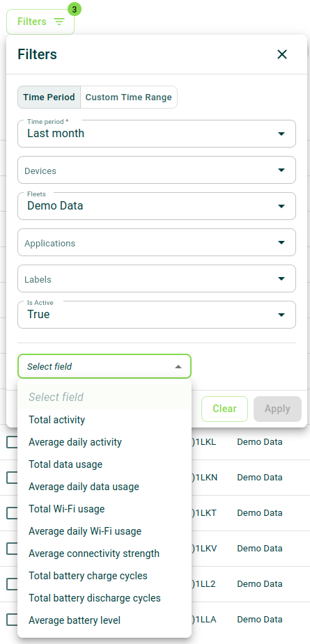Viewport: 310px width, 644px height.
Task: Tick the checkbox for row 1LLA
Action: (x=12, y=620)
